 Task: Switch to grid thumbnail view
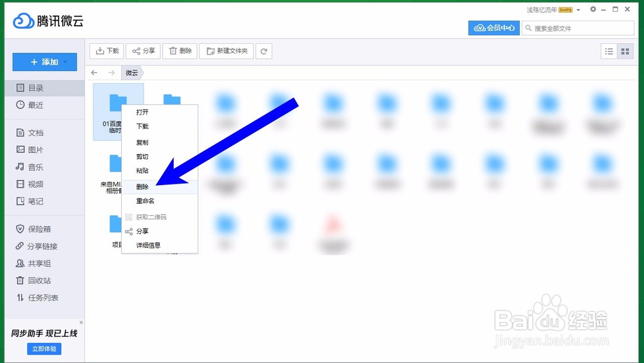[x=625, y=52]
